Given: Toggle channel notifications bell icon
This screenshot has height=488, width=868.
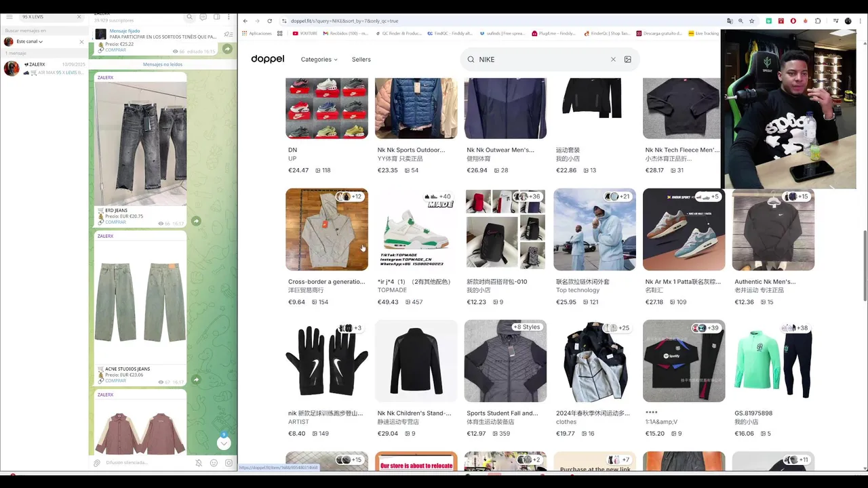Looking at the screenshot, I should tap(199, 463).
